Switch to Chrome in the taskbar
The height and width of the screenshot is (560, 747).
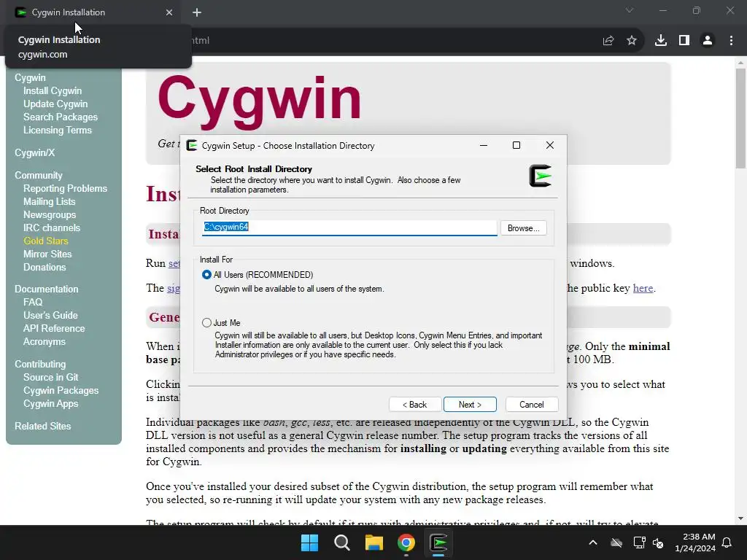(x=406, y=542)
